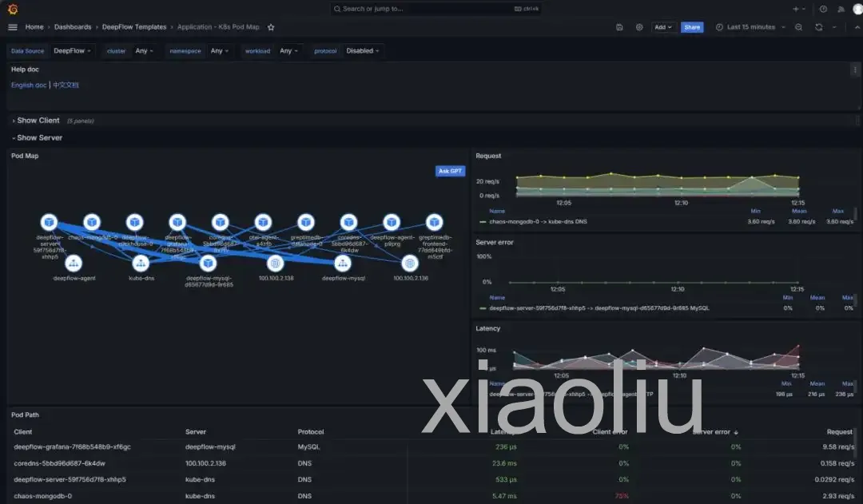Select the deepflow-agent service node
The height and width of the screenshot is (504, 863).
pos(74,264)
